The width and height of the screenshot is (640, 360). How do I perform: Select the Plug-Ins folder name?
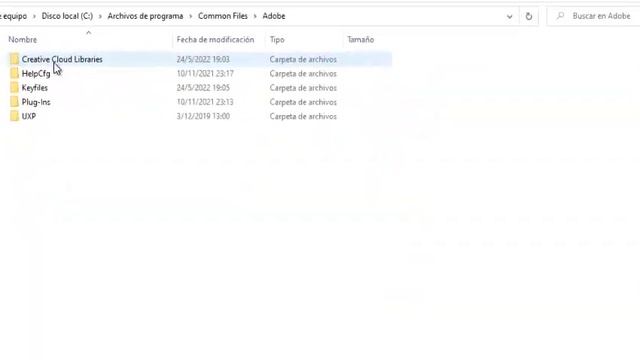(36, 102)
